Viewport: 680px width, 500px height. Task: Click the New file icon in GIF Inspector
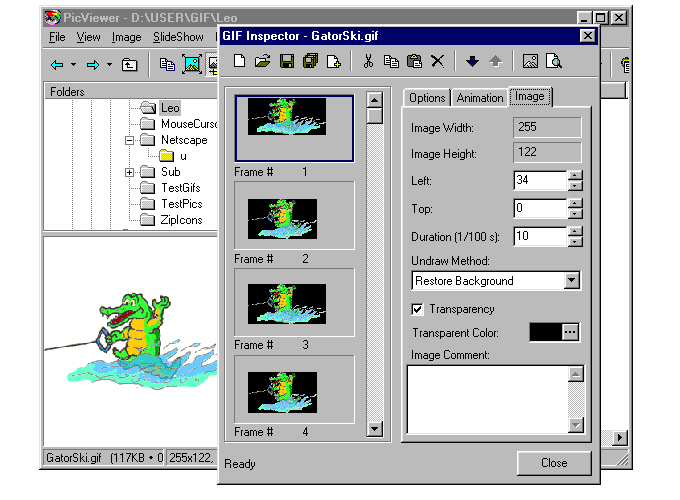[x=239, y=61]
